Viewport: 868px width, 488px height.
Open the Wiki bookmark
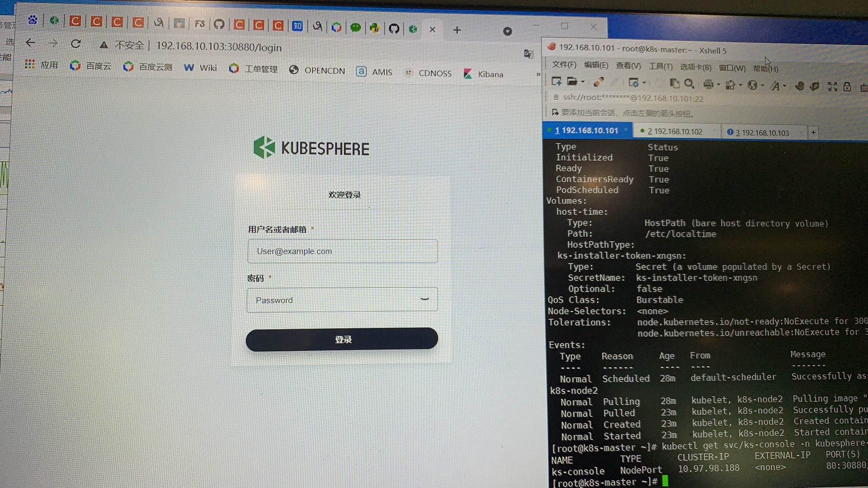tap(200, 68)
